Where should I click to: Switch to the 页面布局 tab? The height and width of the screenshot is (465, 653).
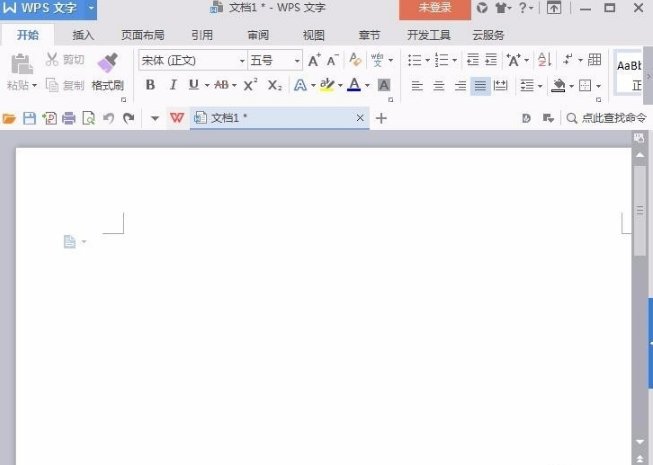(143, 35)
